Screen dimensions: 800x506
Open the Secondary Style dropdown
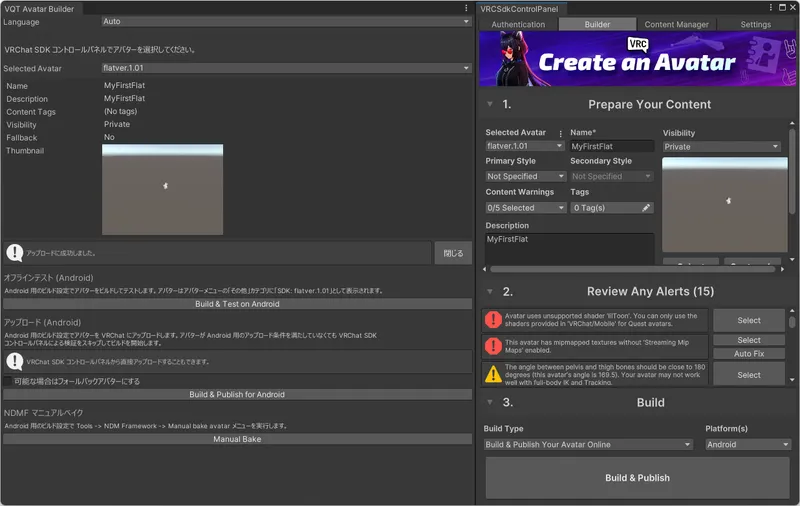coord(611,176)
